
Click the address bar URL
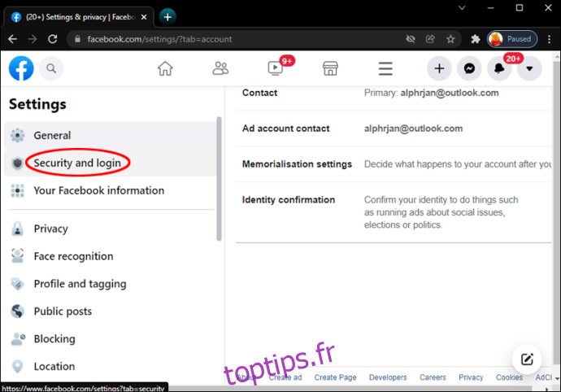pyautogui.click(x=159, y=39)
